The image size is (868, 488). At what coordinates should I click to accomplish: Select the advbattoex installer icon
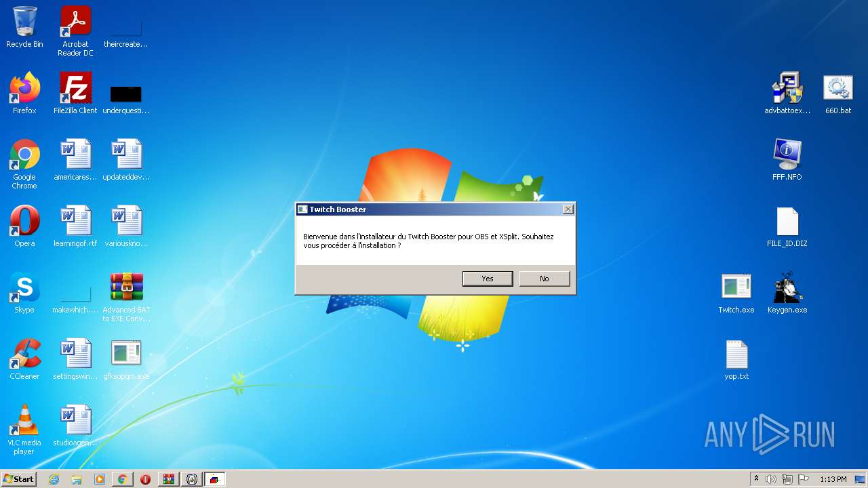click(787, 94)
